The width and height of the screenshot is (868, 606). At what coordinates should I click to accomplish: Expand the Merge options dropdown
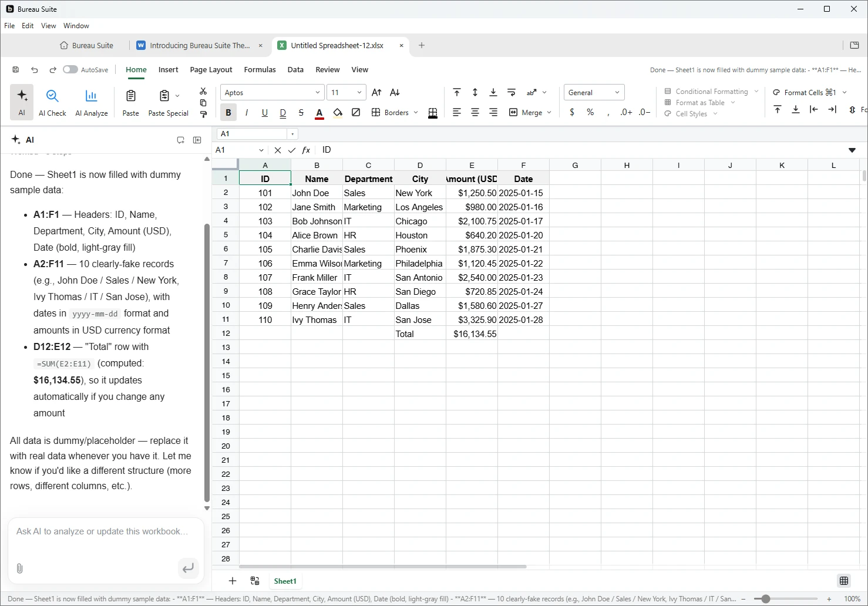click(549, 113)
